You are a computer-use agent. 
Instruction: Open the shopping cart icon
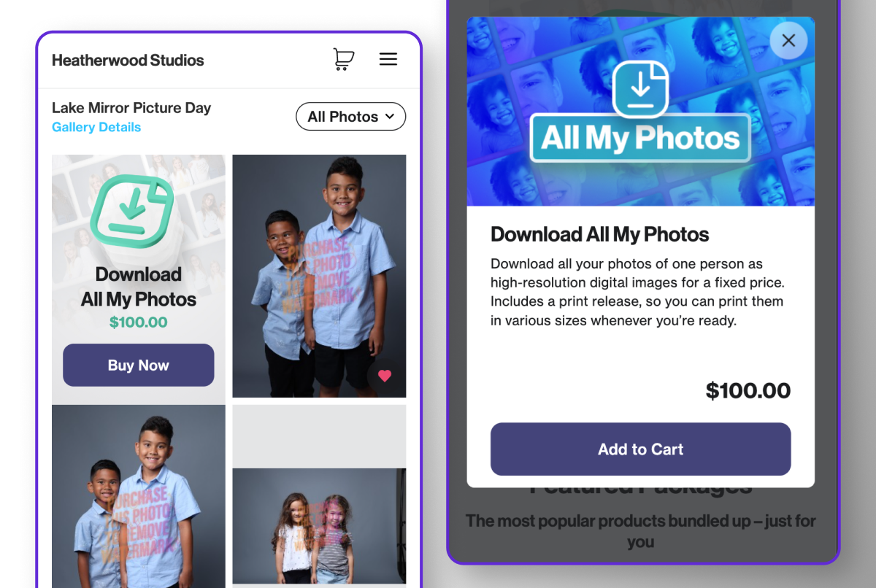(x=343, y=59)
